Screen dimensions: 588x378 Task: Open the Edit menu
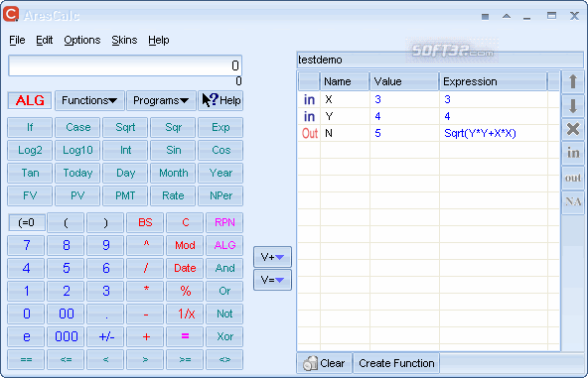pyautogui.click(x=45, y=40)
